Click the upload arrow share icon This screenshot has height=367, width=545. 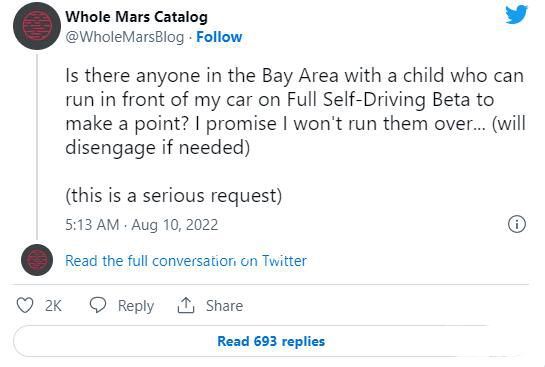pyautogui.click(x=186, y=305)
